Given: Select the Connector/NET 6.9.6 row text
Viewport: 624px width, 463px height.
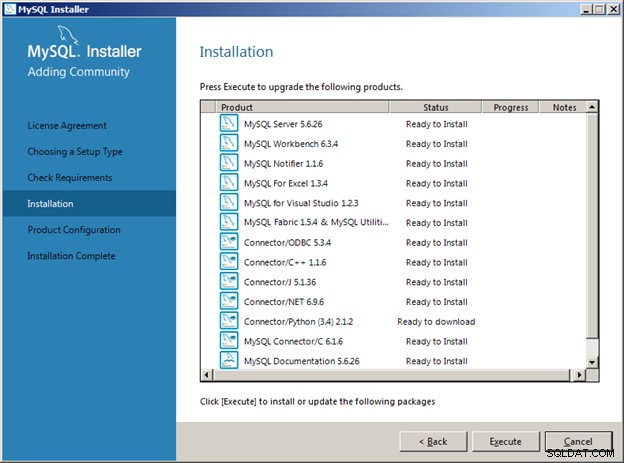Looking at the screenshot, I should pos(284,302).
